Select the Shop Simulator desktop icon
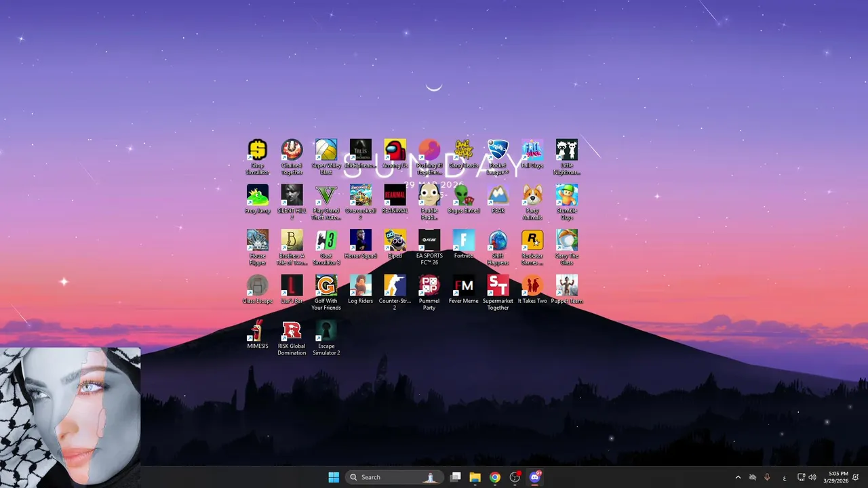Screen dimensions: 868x488 pyautogui.click(x=258, y=157)
